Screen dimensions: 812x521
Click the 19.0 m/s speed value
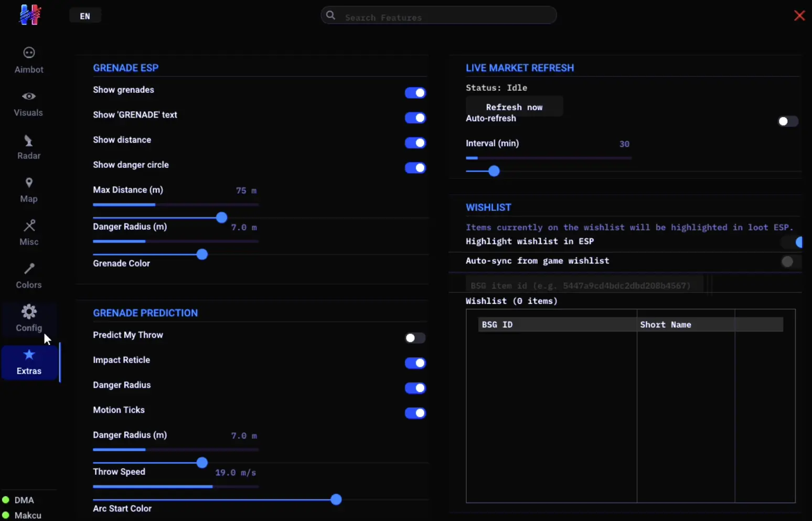236,472
